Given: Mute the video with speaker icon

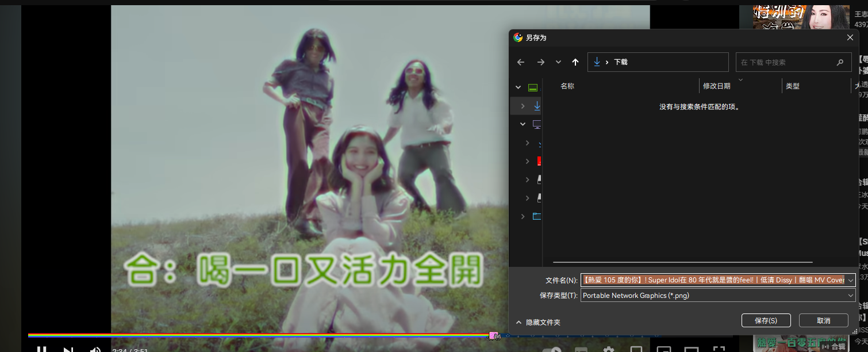Looking at the screenshot, I should tap(95, 349).
